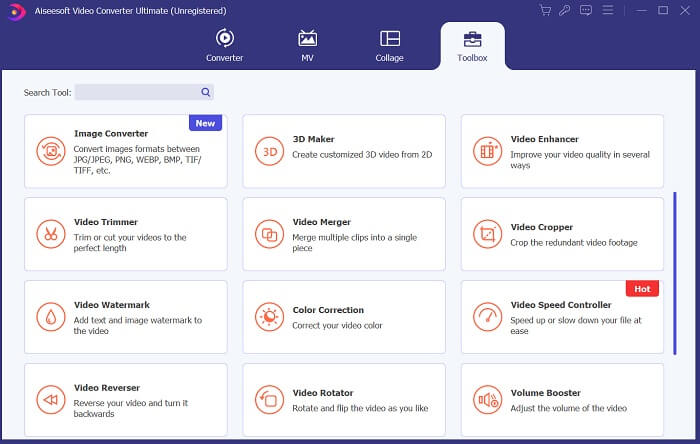Open the feedback chat bubble icon

[586, 10]
